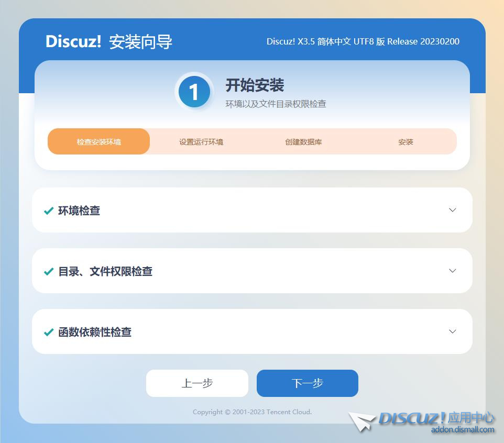The height and width of the screenshot is (443, 504).
Task: Select the 设置运行环境 step tab
Action: pyautogui.click(x=201, y=142)
